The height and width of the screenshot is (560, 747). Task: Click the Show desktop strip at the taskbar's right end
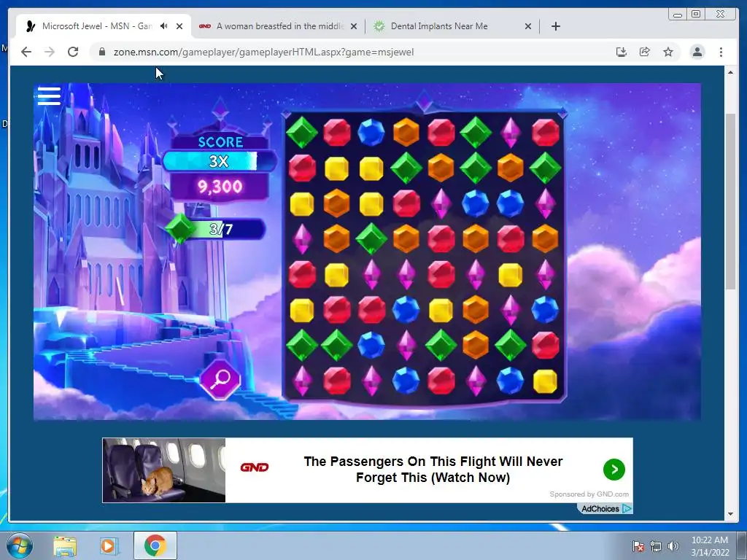coord(742,545)
